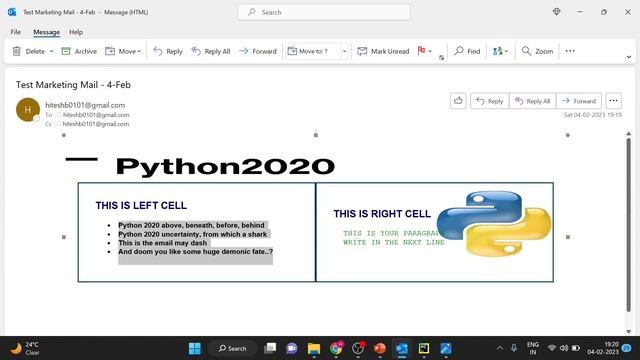Open File Explorer from taskbar

(313, 348)
